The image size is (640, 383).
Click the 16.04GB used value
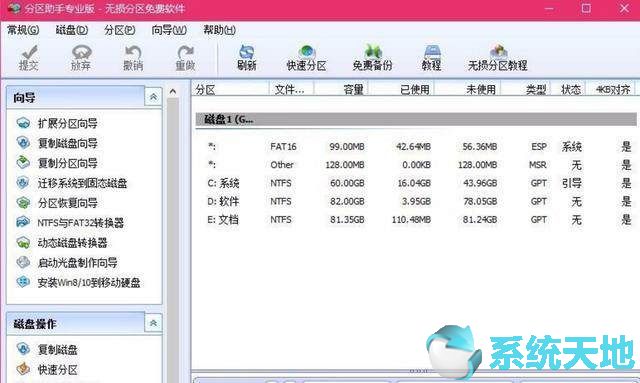point(414,183)
